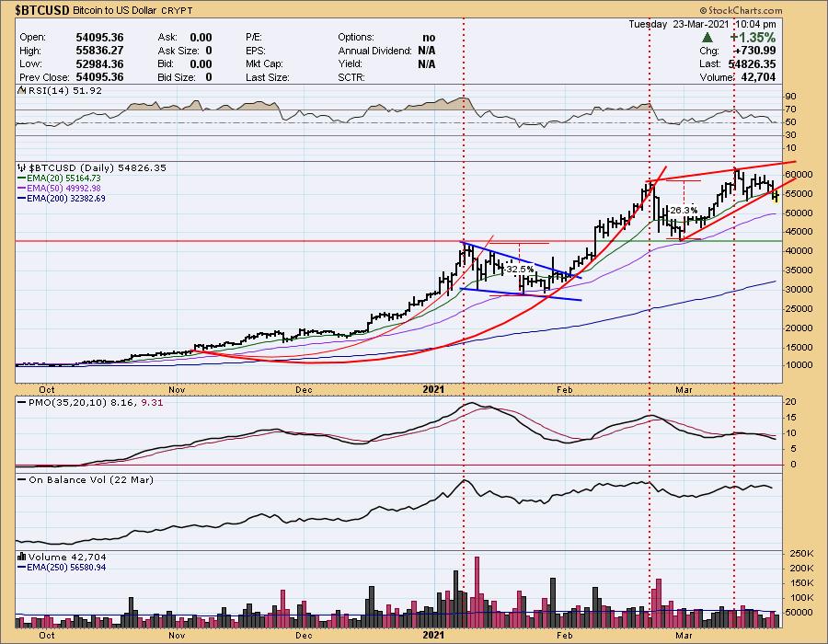This screenshot has width=828, height=644.
Task: Click the CRYPT exchange label
Action: (x=177, y=10)
